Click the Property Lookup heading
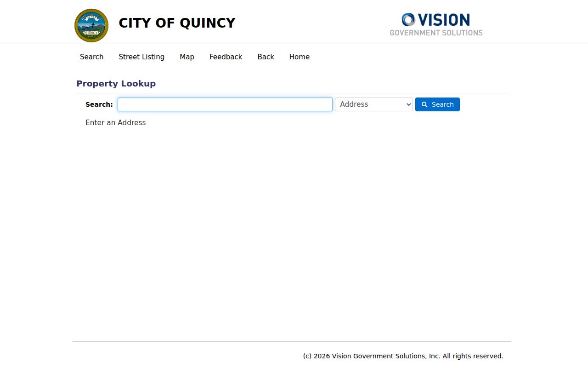 (x=116, y=83)
